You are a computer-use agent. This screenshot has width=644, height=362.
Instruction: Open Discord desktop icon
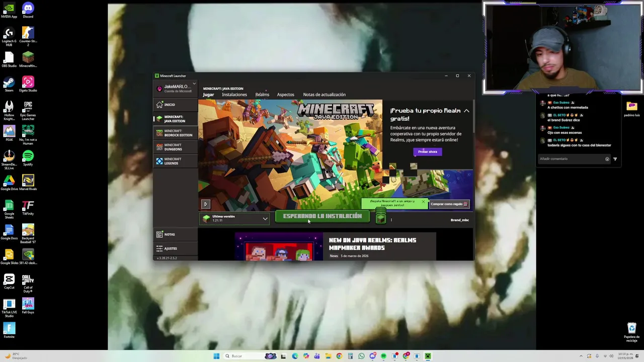[28, 10]
